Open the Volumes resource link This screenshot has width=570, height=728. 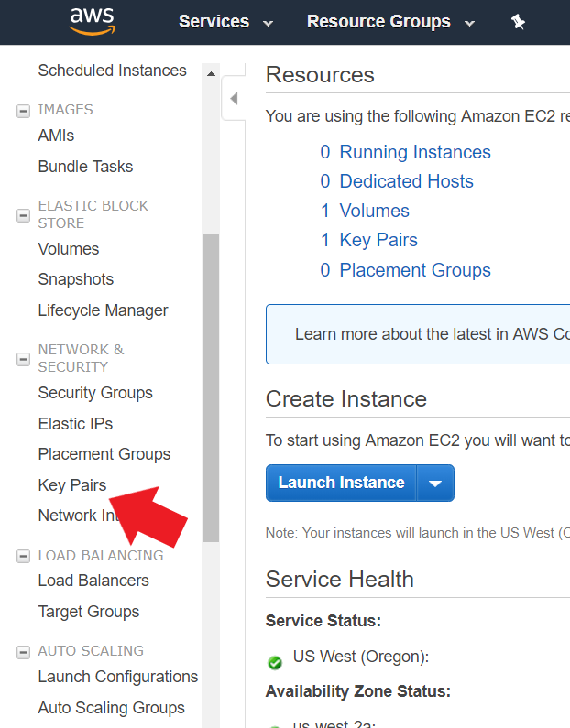click(x=374, y=211)
